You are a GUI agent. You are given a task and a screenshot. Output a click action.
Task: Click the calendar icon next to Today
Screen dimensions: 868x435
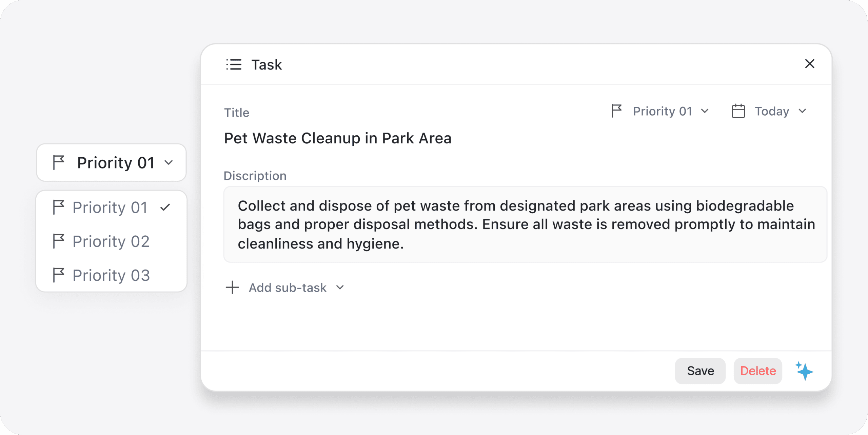(738, 111)
